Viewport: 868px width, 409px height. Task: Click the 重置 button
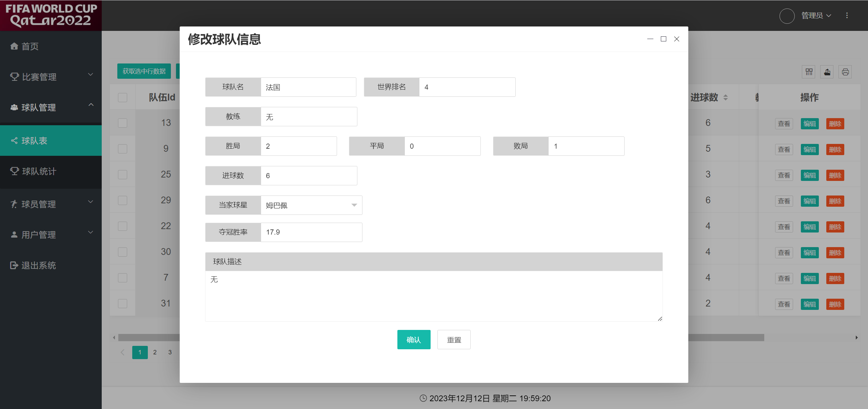coord(454,340)
